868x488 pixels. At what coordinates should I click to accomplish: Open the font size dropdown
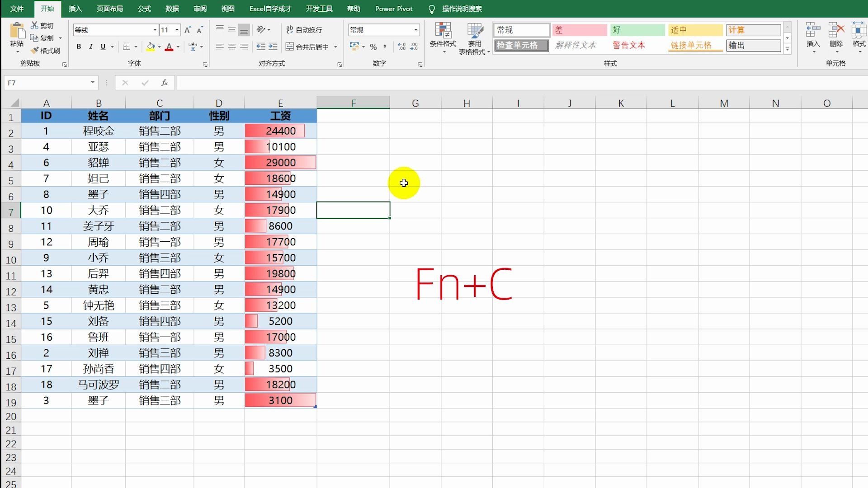pyautogui.click(x=177, y=30)
